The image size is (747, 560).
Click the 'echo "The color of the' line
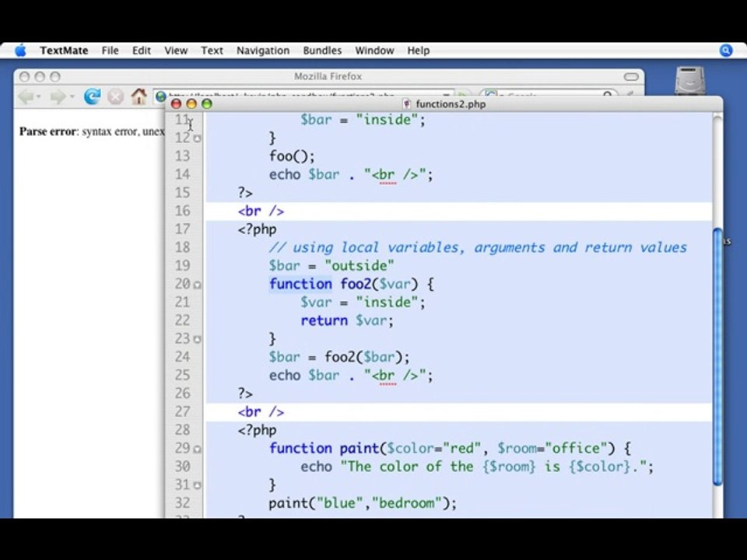(x=477, y=467)
